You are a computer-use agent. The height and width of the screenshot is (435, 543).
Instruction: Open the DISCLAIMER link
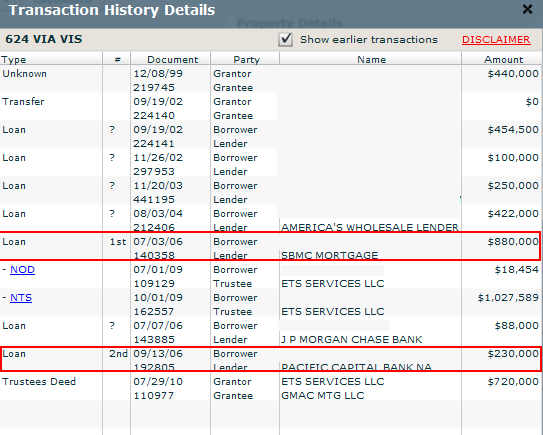point(496,40)
